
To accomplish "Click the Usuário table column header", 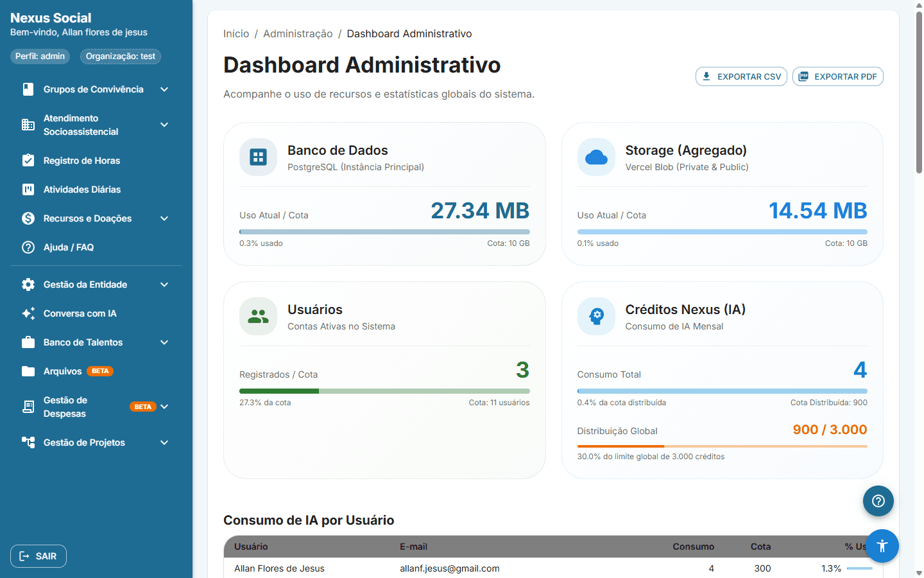I will [251, 547].
